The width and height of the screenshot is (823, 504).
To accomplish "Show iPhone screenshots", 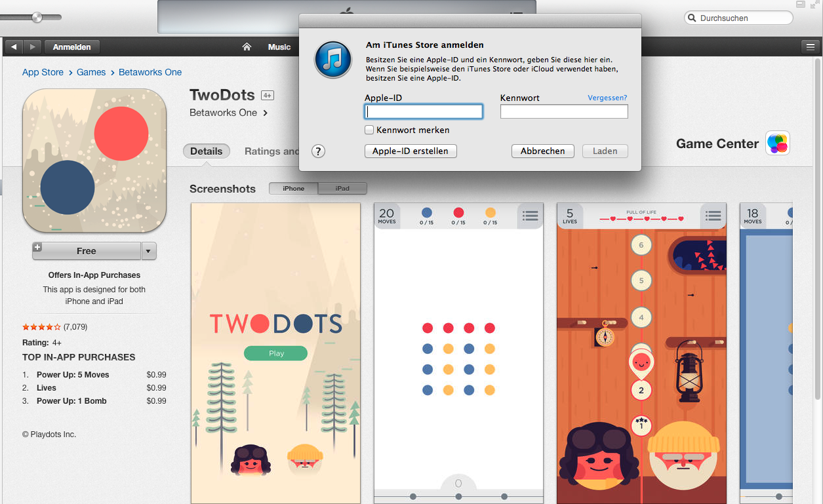I will coord(293,189).
